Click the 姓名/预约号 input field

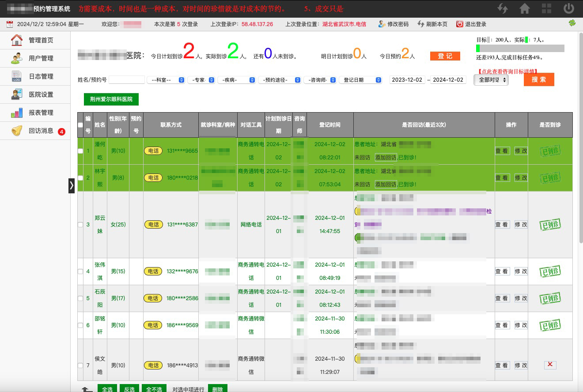click(x=127, y=80)
